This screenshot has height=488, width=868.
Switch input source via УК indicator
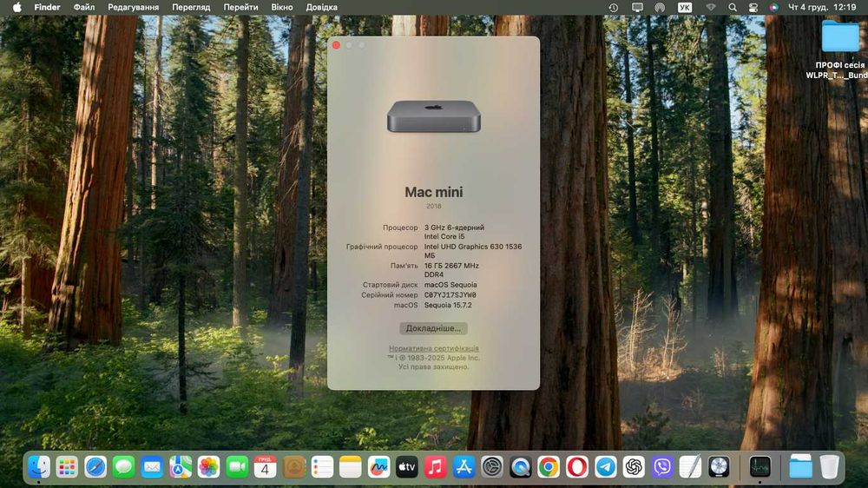(685, 7)
